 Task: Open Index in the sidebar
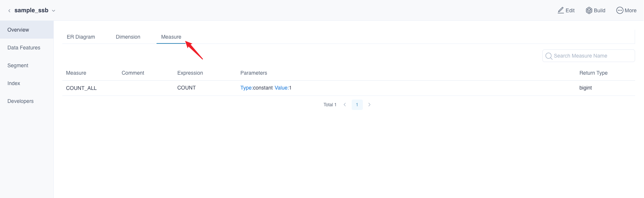[14, 83]
